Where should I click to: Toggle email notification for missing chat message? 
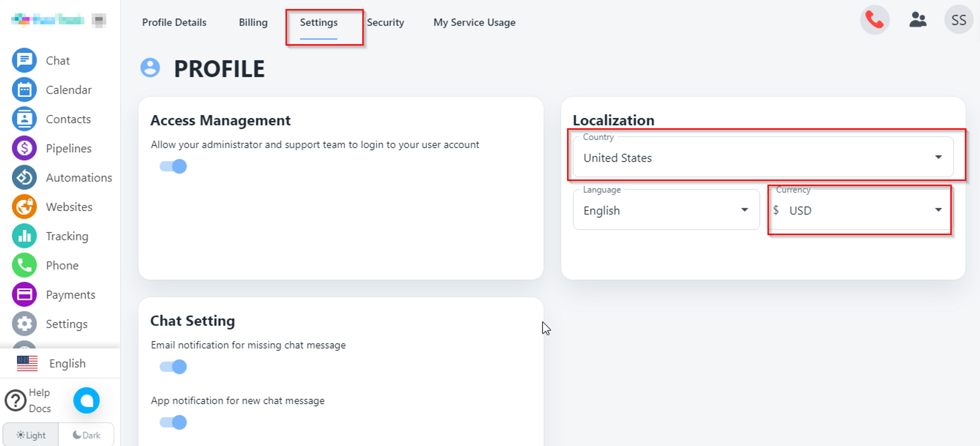click(x=173, y=367)
